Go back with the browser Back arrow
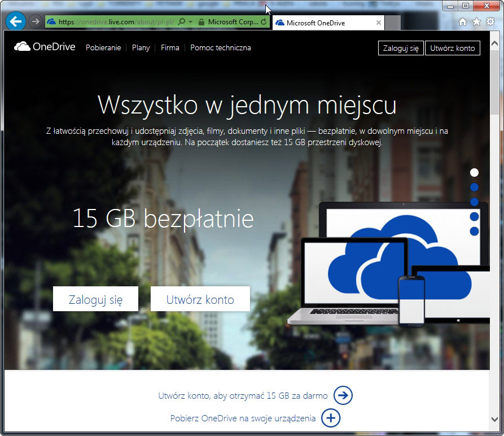 15,21
